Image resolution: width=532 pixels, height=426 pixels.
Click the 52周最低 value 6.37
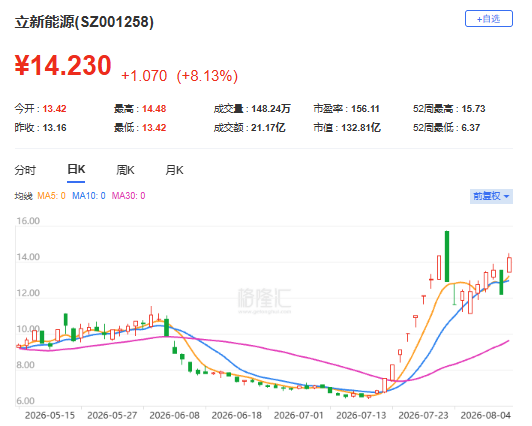[471, 128]
